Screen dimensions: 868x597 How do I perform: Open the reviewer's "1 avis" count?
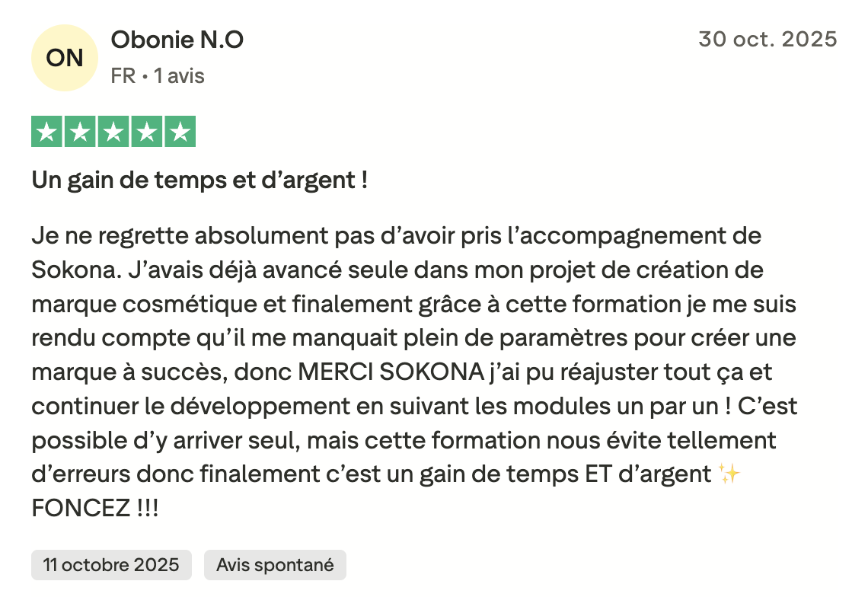click(x=179, y=76)
